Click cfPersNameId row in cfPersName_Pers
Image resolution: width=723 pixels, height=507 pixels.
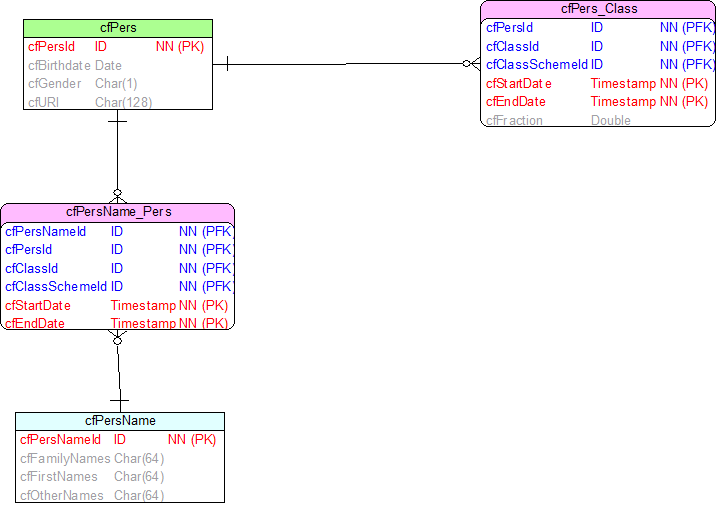[x=118, y=231]
